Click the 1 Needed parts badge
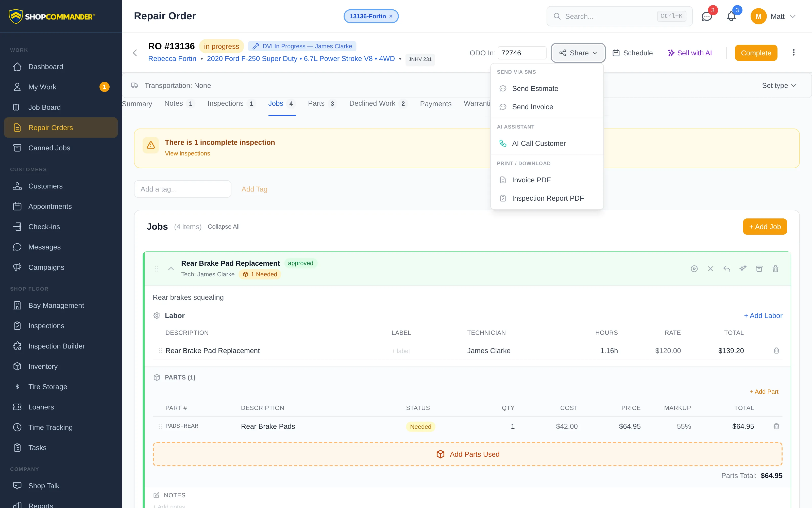The image size is (812, 508). (x=260, y=275)
